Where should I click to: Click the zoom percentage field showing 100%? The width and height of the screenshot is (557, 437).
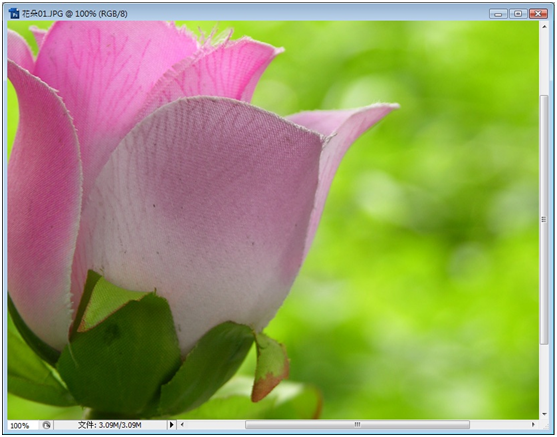tap(22, 425)
